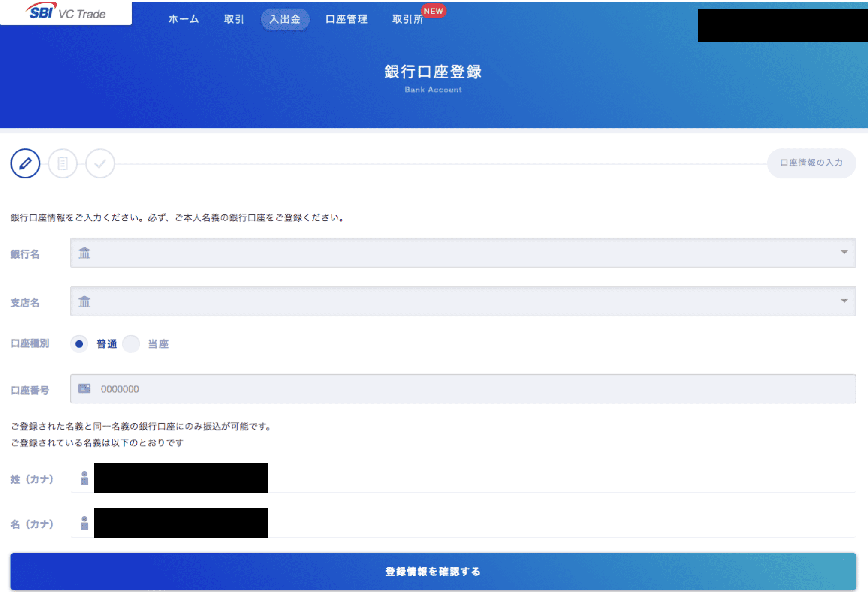
Task: Click the bank icon in 支店名 field
Action: 84,301
